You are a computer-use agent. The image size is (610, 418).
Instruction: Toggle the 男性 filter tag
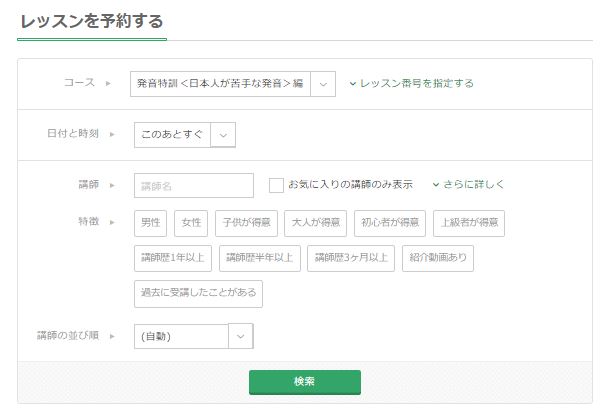tap(151, 223)
